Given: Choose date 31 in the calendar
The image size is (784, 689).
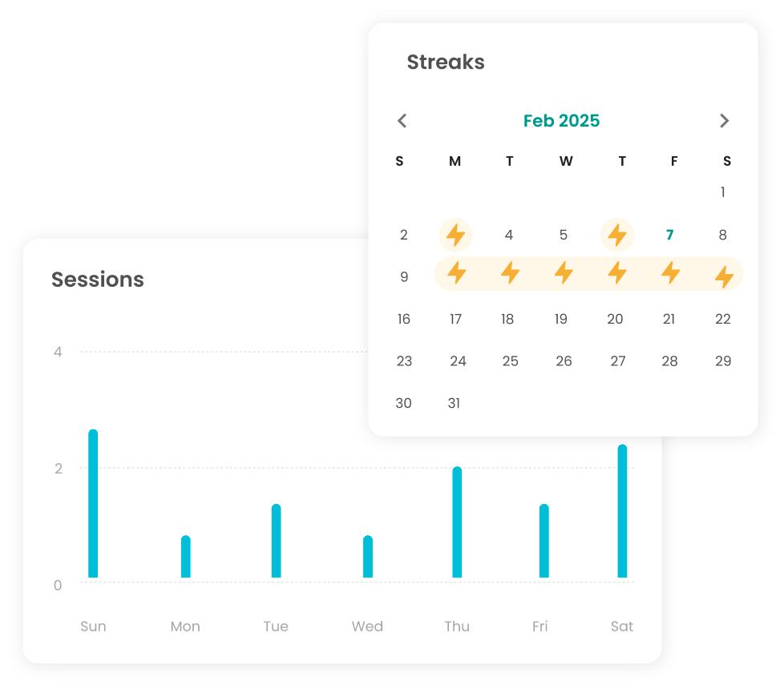Looking at the screenshot, I should [x=454, y=403].
